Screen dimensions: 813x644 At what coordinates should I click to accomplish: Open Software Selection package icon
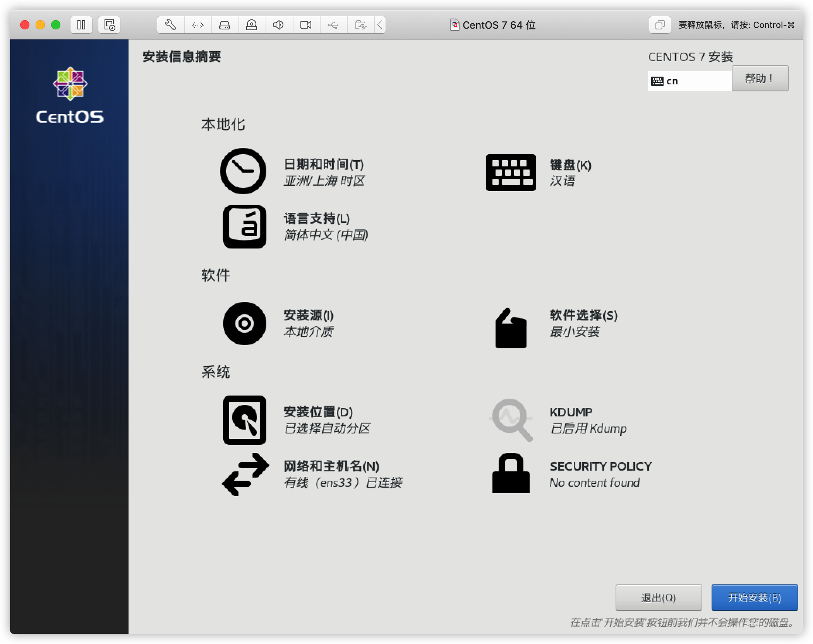point(511,328)
